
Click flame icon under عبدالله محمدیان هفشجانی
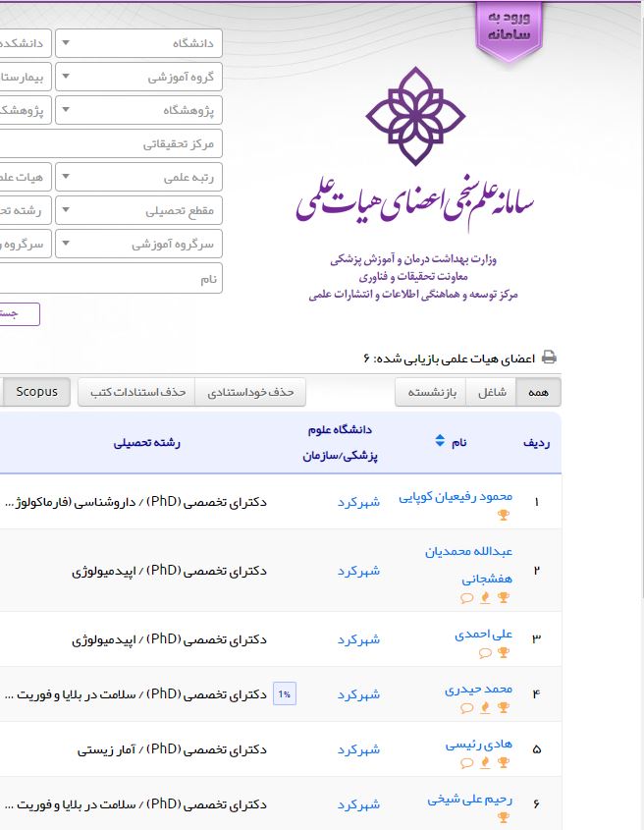click(x=485, y=597)
